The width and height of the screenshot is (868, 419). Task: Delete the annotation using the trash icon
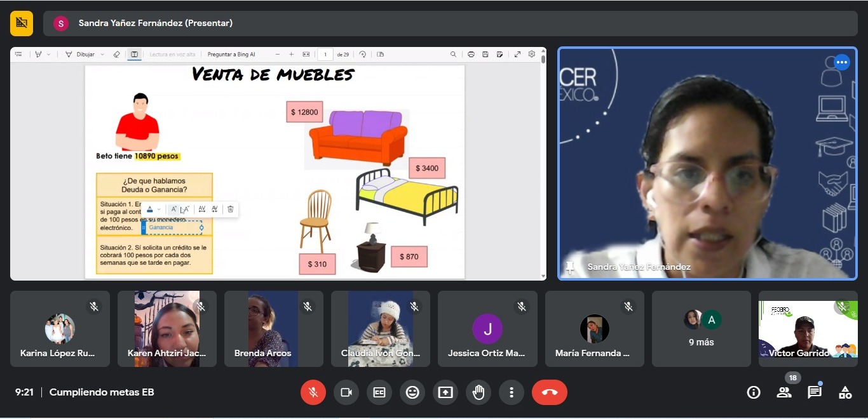pos(230,209)
